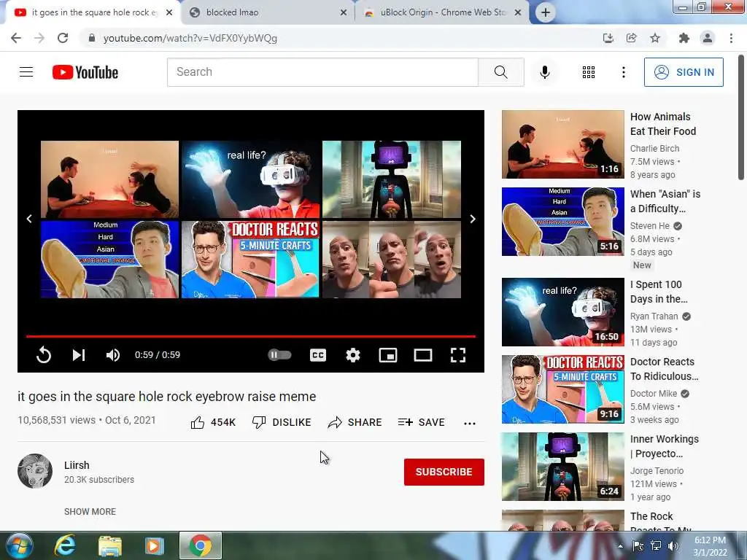747x560 pixels.
Task: Open Chrome three-dot menu
Action: [731, 38]
